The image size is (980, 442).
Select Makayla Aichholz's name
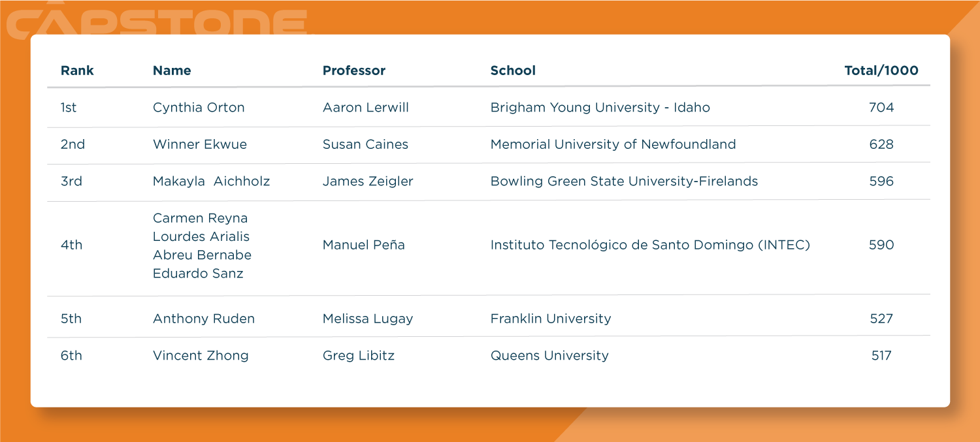[x=211, y=182]
